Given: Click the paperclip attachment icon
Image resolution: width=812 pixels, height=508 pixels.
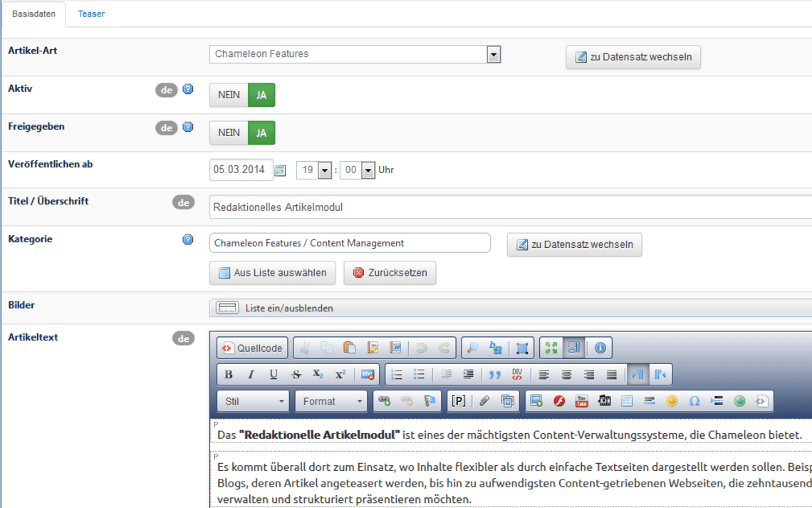Looking at the screenshot, I should click(x=484, y=401).
